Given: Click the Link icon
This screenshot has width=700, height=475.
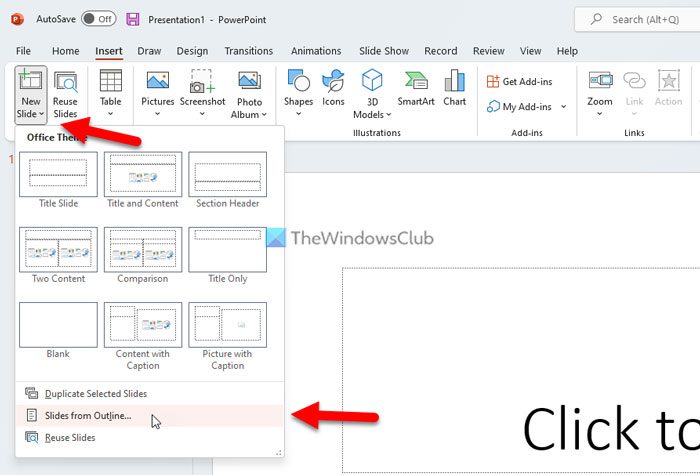Looking at the screenshot, I should pos(634,81).
